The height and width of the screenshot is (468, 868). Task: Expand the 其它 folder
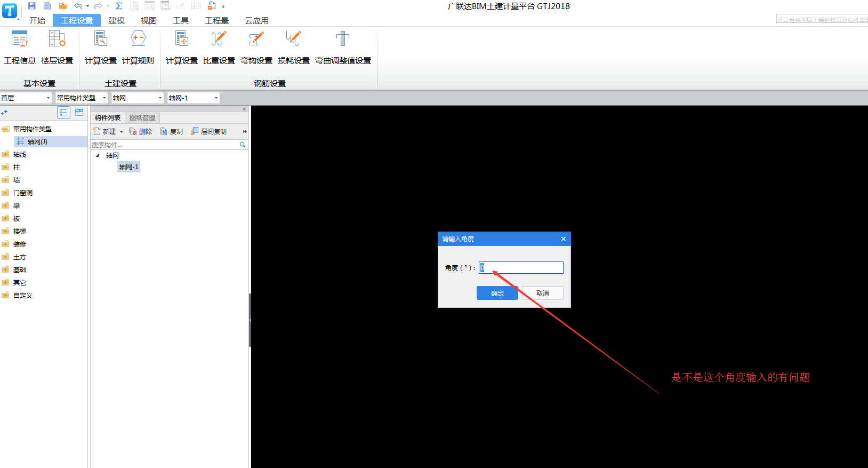(5, 282)
